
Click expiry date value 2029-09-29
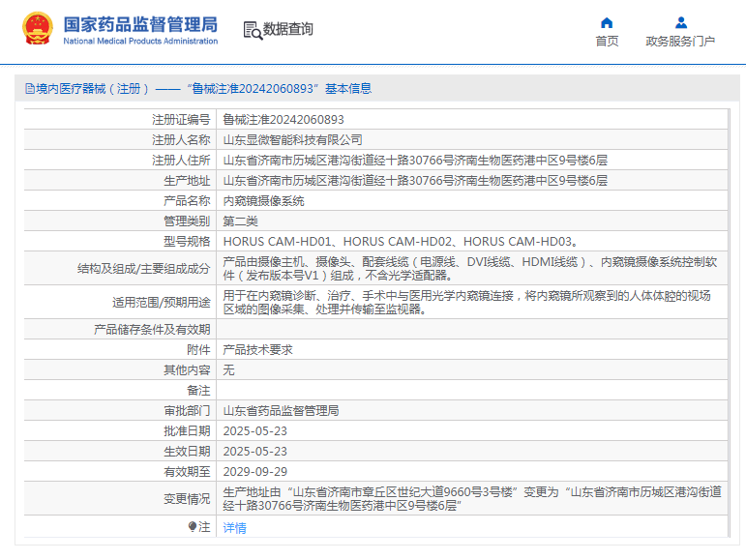tap(255, 472)
